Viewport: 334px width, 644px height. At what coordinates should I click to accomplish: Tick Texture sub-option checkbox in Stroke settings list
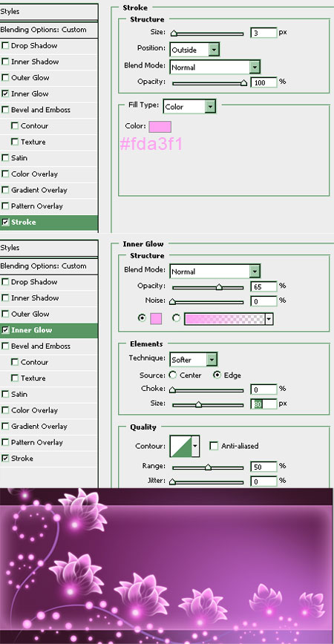15,142
